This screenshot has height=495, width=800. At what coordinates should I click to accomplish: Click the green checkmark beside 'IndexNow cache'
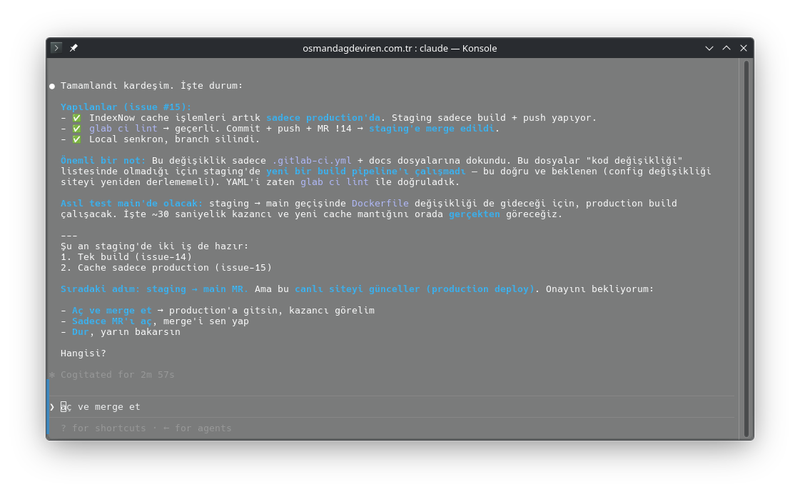point(77,117)
